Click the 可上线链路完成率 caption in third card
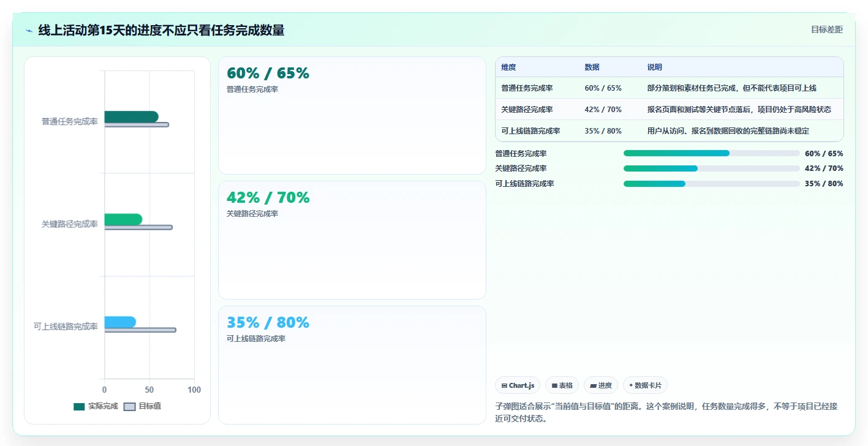Viewport: 868px width, 446px height. tap(256, 339)
